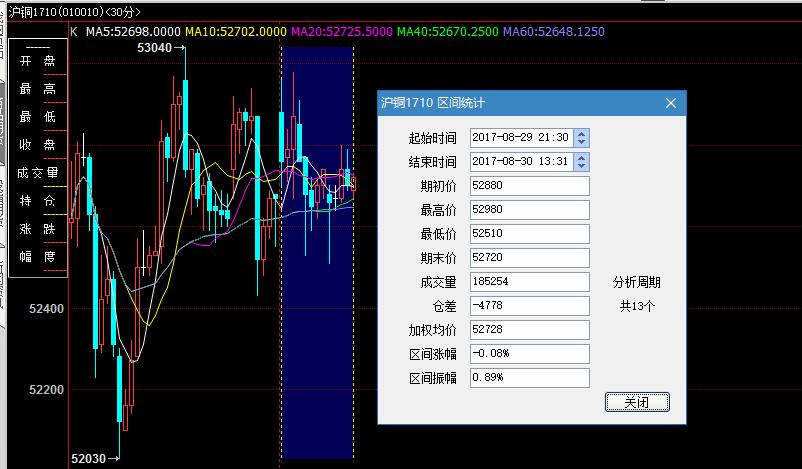Click the green MA40 indicator label

coord(447,32)
